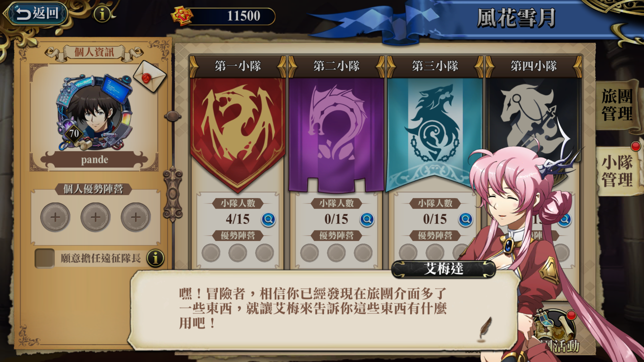Switch to the 小隊管理 tab
The height and width of the screenshot is (362, 644).
point(617,171)
